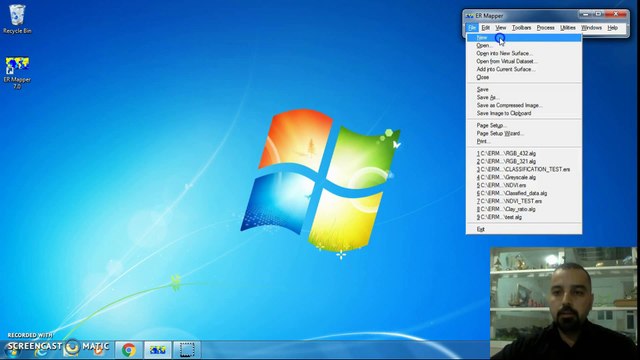Open the Help menu
640x360 pixels.
coord(612,28)
